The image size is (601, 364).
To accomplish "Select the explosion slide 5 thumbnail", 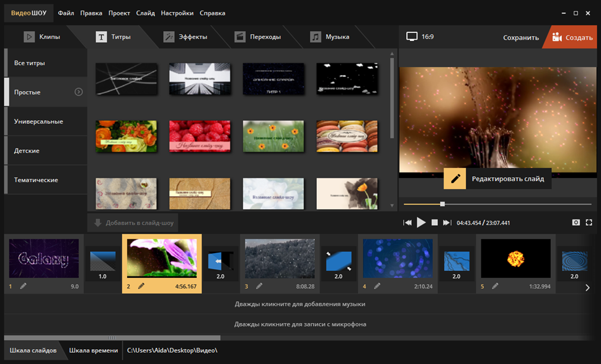I will coord(516,259).
